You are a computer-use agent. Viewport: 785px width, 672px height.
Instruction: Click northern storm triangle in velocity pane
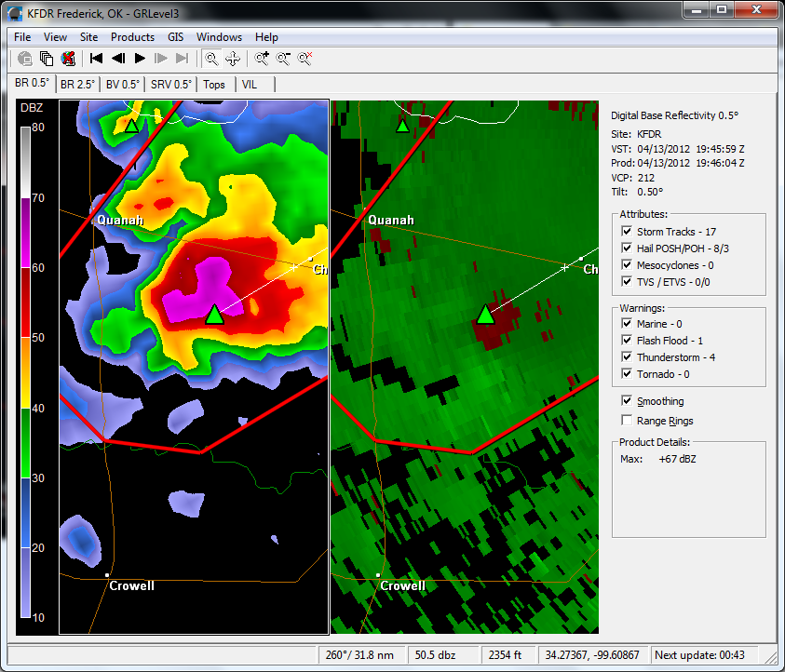pos(402,126)
